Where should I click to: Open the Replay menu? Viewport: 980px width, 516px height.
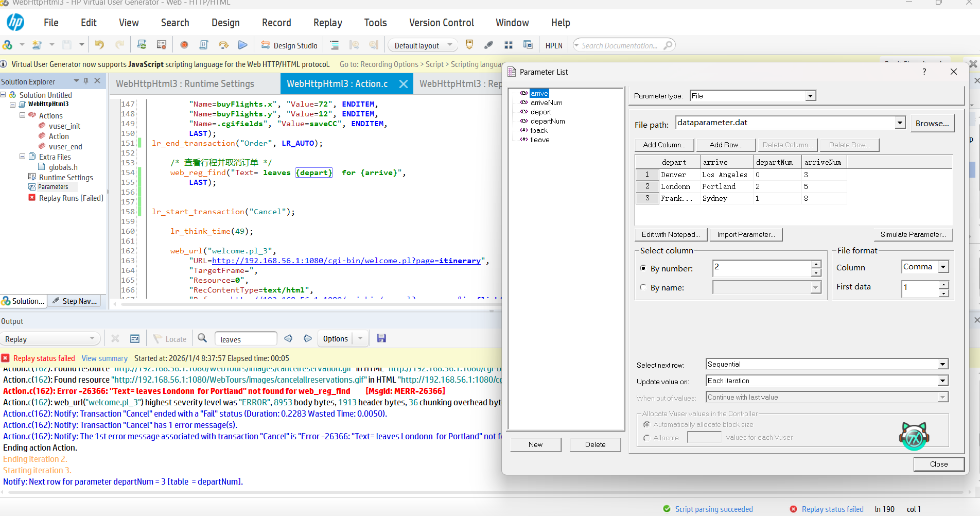point(327,23)
